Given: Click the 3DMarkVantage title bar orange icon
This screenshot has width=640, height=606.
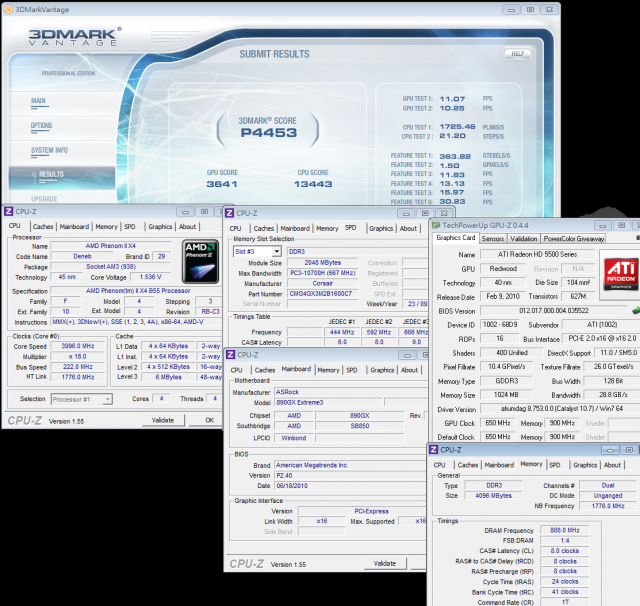Looking at the screenshot, I should coord(8,9).
